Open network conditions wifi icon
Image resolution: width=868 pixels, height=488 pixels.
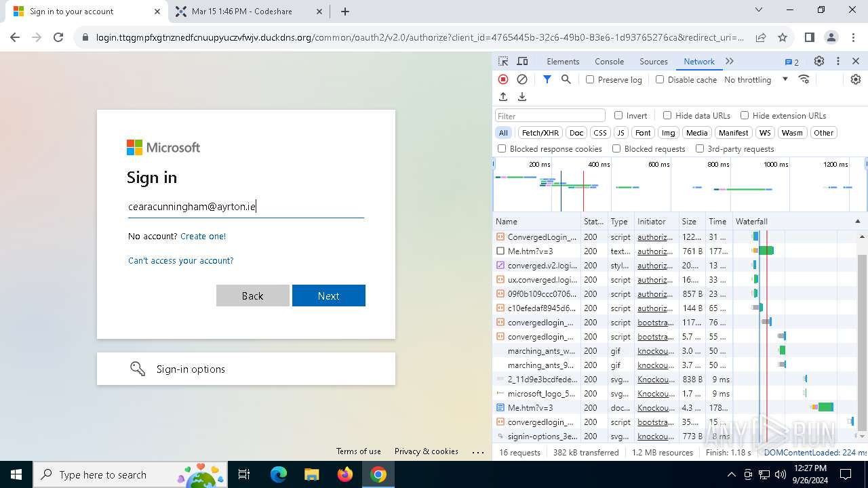[x=804, y=79]
